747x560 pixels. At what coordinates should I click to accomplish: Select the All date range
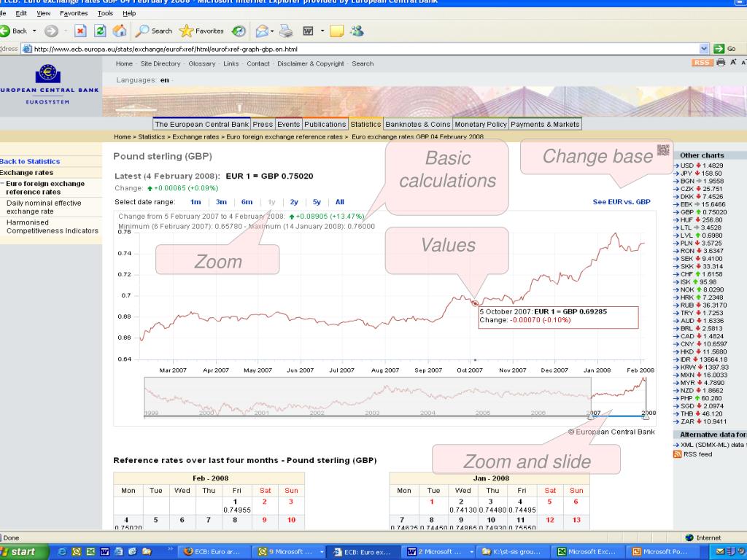pyautogui.click(x=340, y=202)
